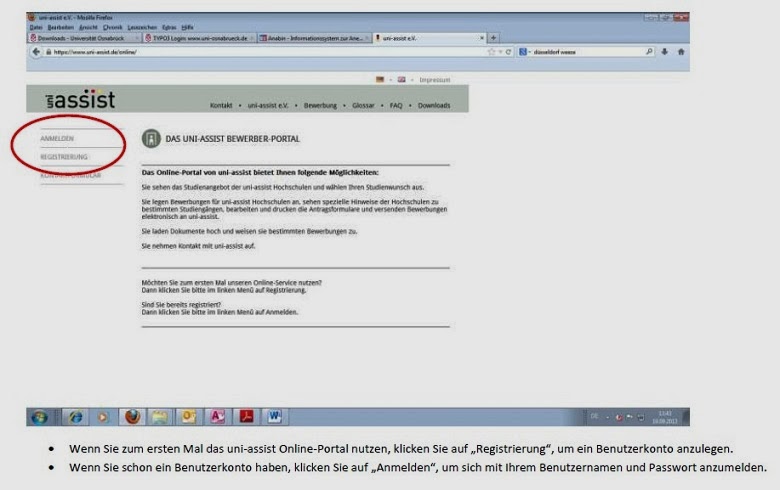The height and width of the screenshot is (490, 780).
Task: Open Windows Explorer folder from the taskbar
Action: pos(160,417)
